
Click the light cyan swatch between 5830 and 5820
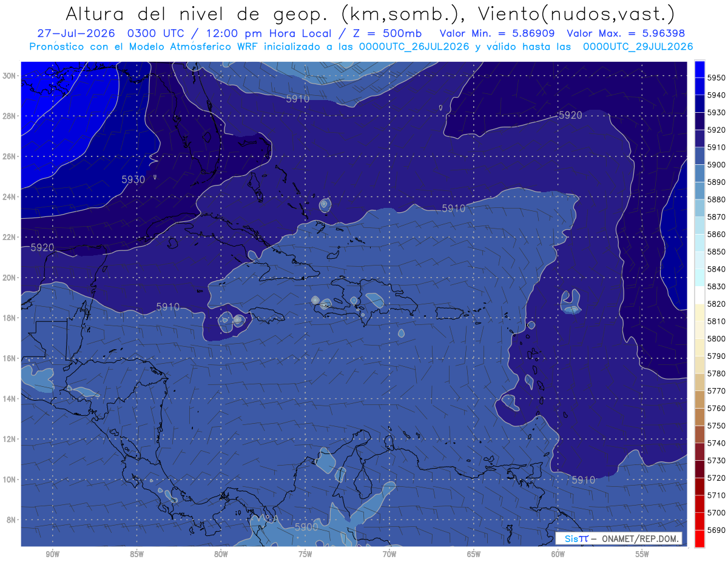pos(699,295)
